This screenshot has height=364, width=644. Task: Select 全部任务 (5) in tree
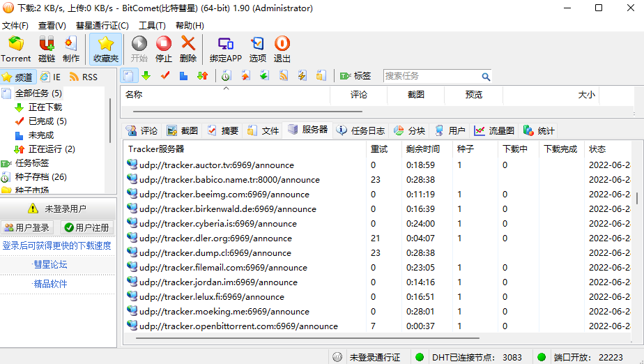pyautogui.click(x=38, y=93)
